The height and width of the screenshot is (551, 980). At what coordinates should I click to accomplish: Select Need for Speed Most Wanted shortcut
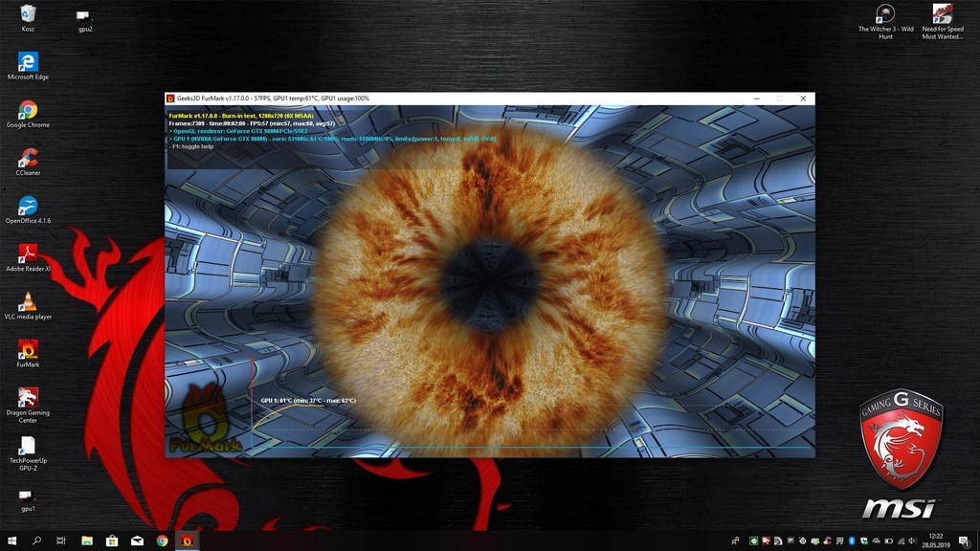coord(943,21)
